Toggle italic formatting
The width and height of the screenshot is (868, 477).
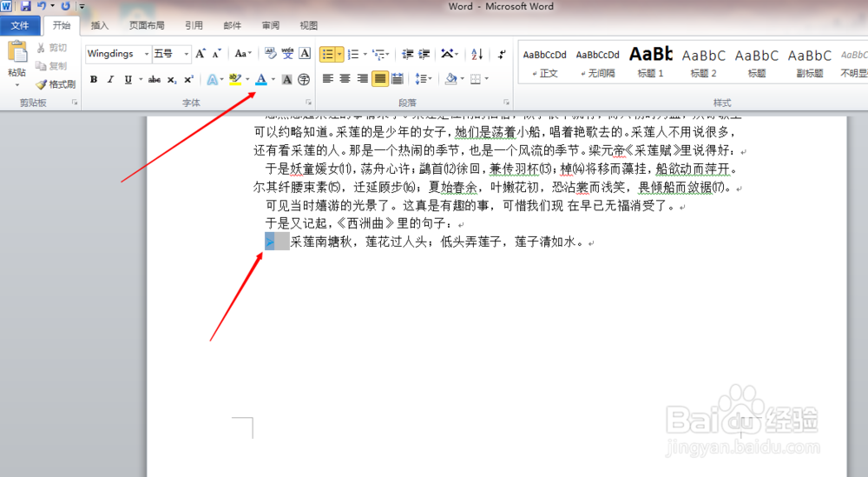(x=111, y=79)
